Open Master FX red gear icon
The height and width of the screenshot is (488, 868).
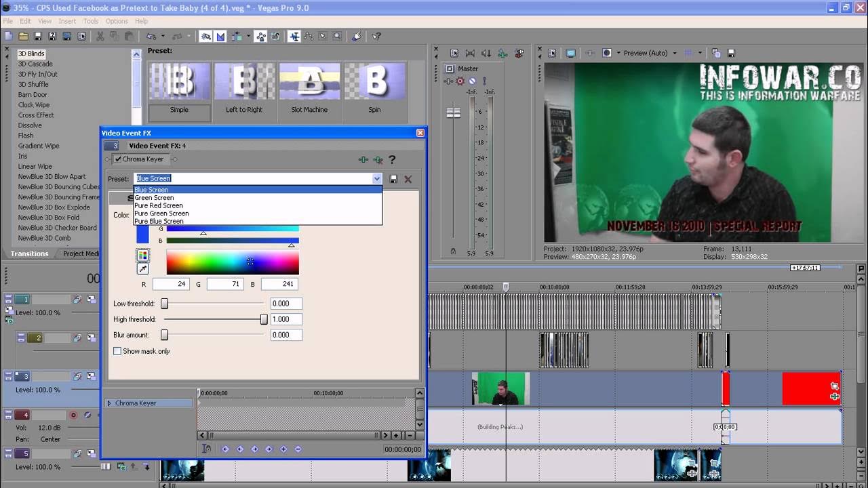(460, 81)
